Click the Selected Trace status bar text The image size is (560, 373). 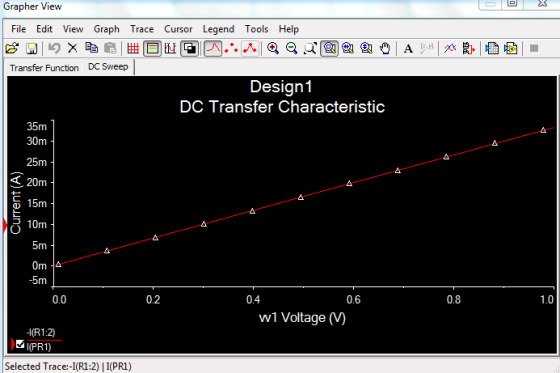68,367
